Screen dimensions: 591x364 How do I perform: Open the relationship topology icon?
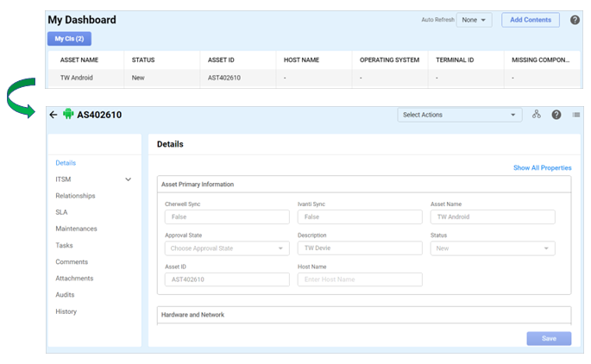[536, 115]
